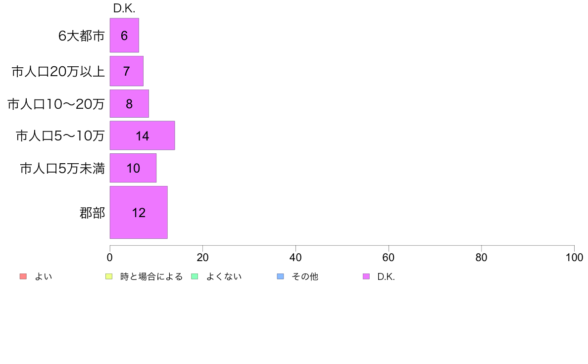Screen dimensions: 588x364
Task: Click the 郡部 category label
Action: 92,213
